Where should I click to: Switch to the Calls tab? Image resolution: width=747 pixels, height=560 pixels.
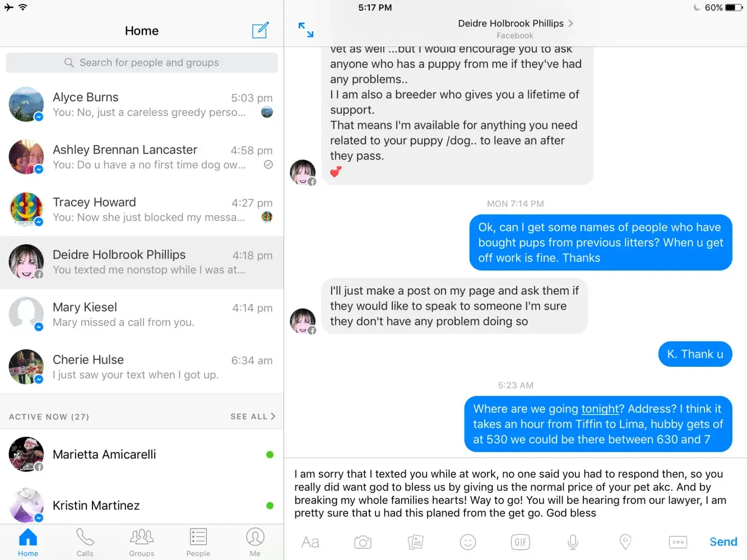click(x=85, y=542)
